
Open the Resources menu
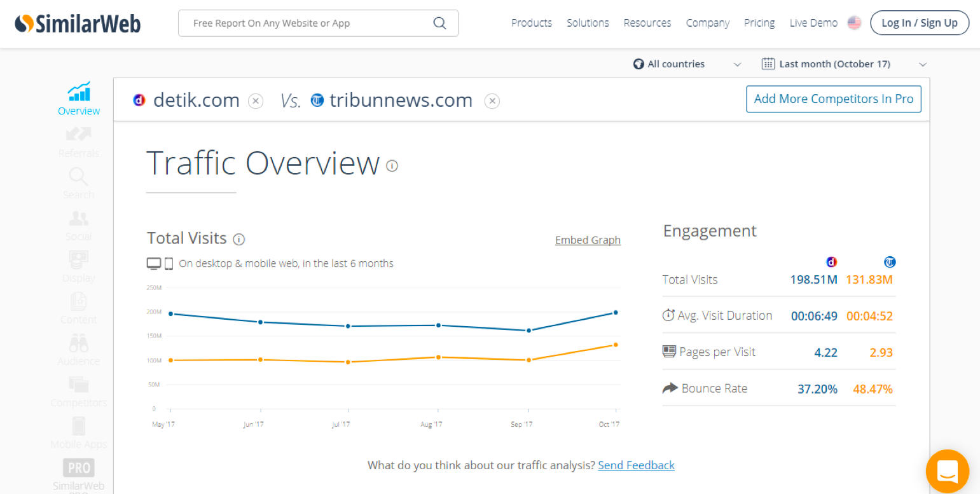647,23
